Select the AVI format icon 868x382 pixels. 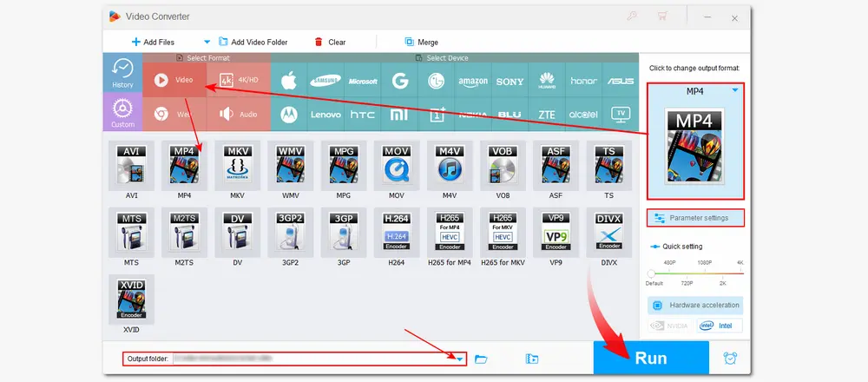point(131,166)
